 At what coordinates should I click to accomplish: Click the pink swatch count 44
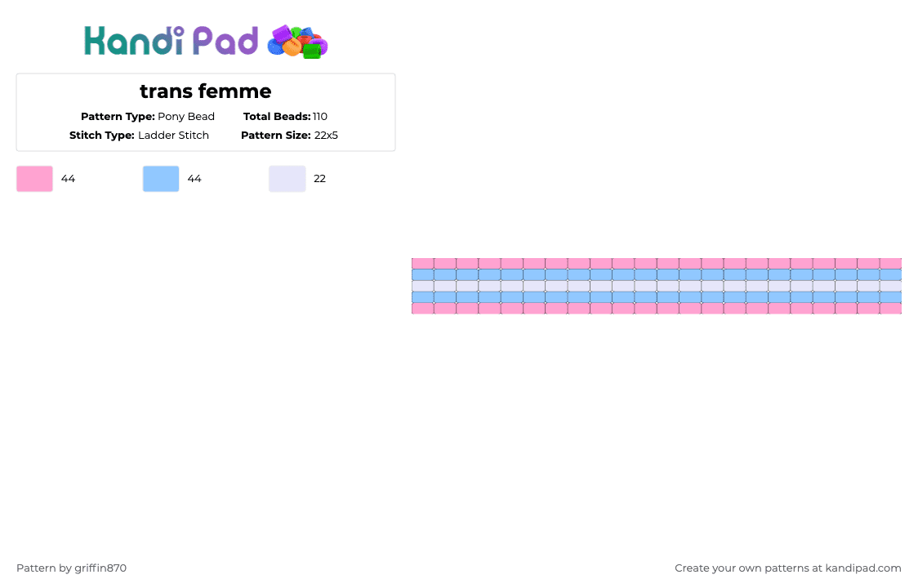(x=68, y=179)
